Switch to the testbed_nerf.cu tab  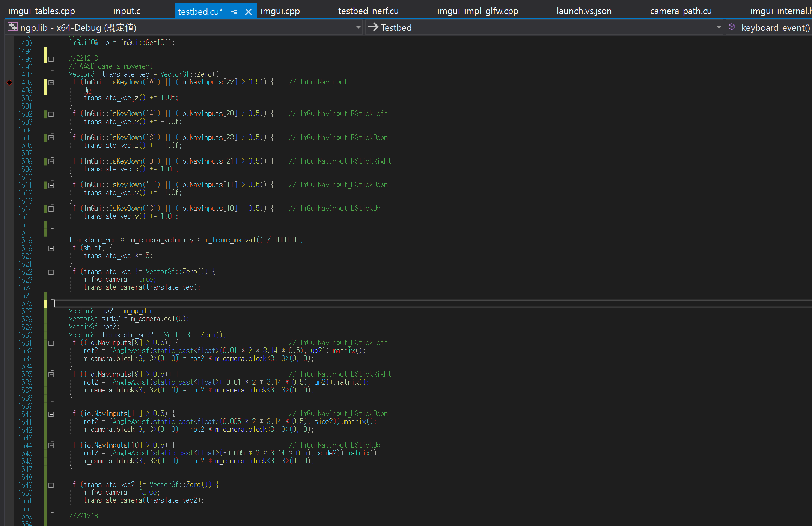[368, 11]
